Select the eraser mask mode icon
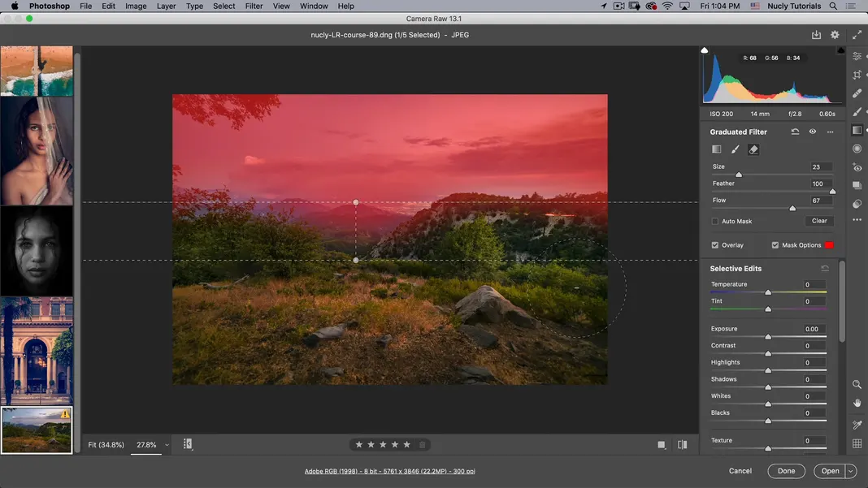The width and height of the screenshot is (868, 488). click(x=753, y=149)
